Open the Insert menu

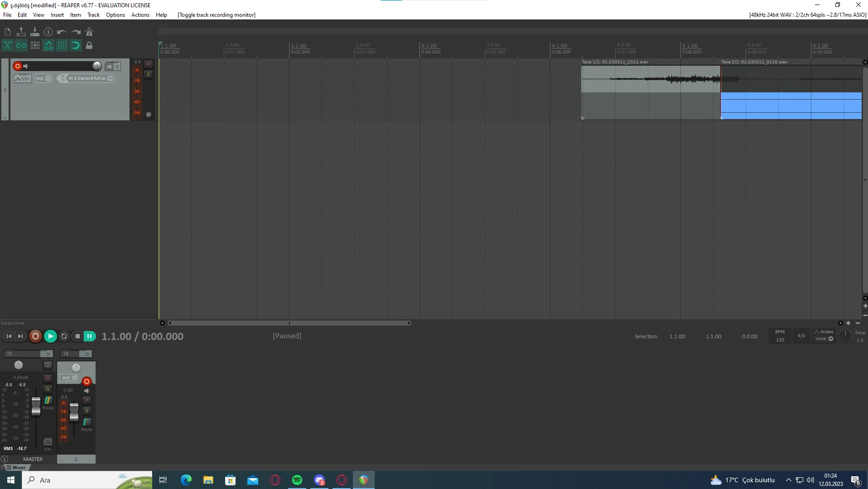tap(57, 15)
